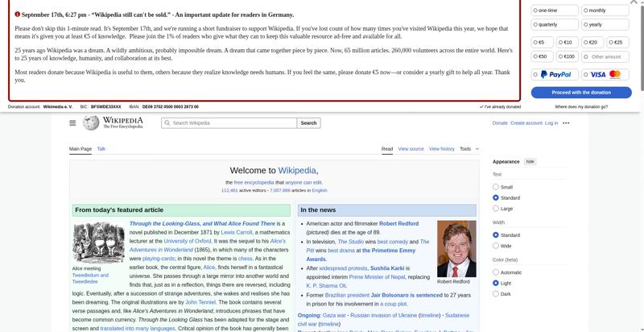Open the Gaza war link
644x332 pixels.
(x=334, y=315)
